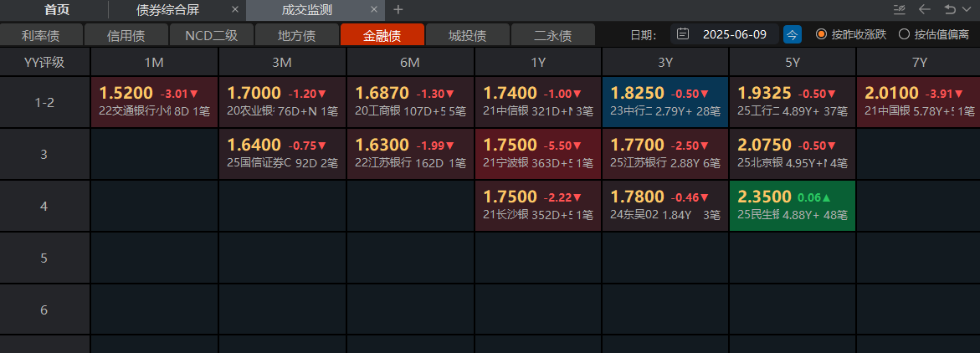This screenshot has height=353, width=980.
Task: Select the 按昨收涨跌 radio option
Action: (x=851, y=34)
